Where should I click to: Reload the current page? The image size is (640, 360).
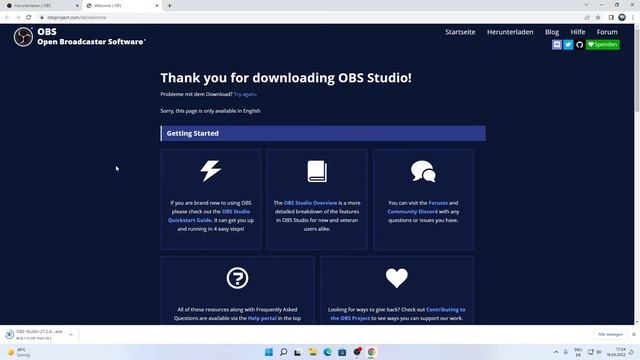coord(29,17)
